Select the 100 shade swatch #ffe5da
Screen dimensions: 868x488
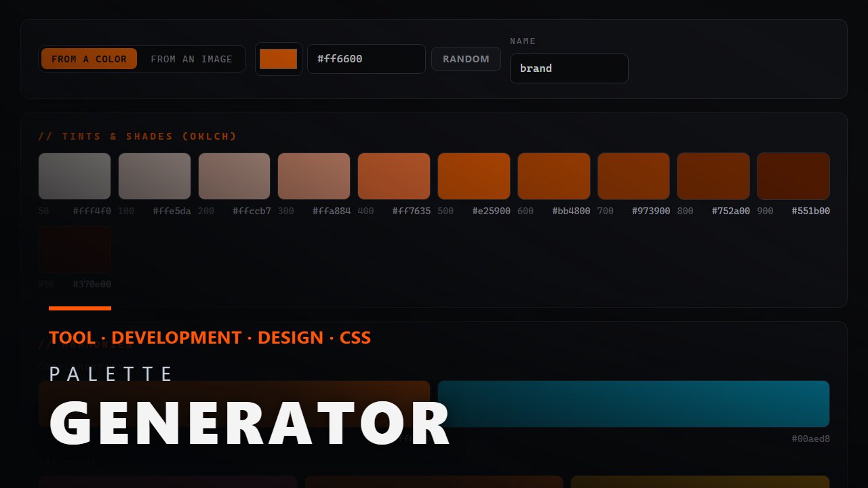pyautogui.click(x=155, y=176)
